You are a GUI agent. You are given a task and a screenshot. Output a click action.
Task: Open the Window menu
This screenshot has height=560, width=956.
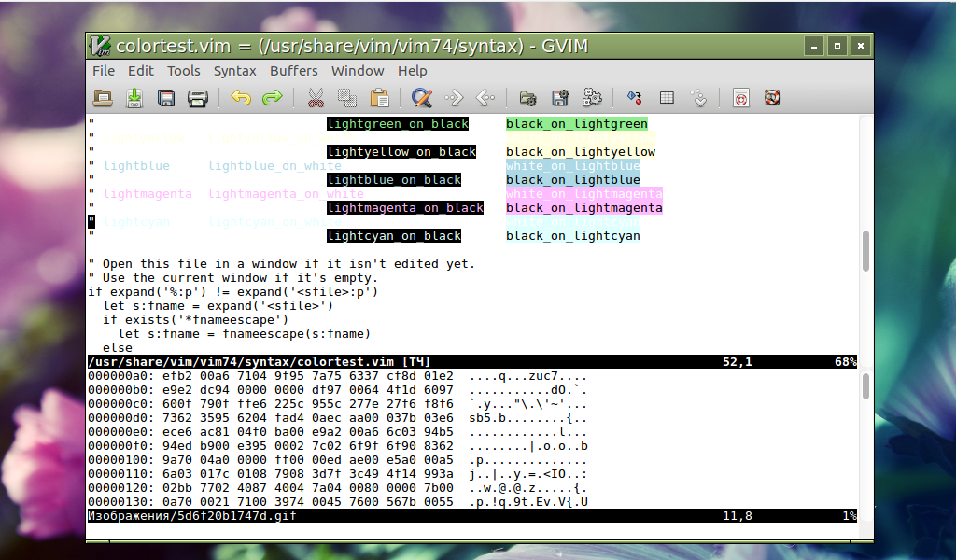coord(358,71)
